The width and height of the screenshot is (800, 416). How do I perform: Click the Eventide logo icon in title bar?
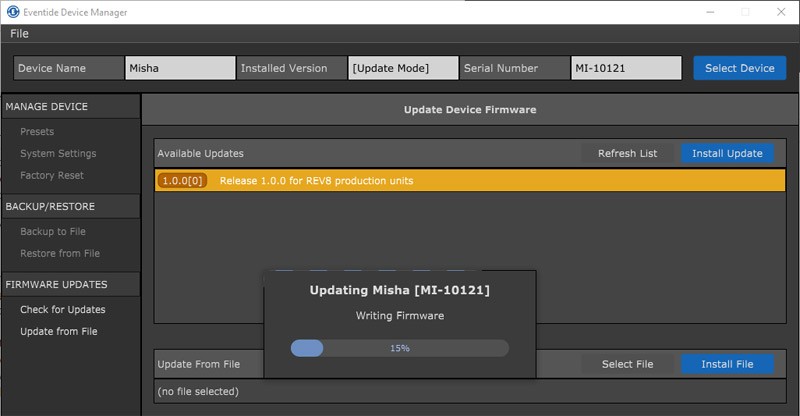pyautogui.click(x=13, y=12)
